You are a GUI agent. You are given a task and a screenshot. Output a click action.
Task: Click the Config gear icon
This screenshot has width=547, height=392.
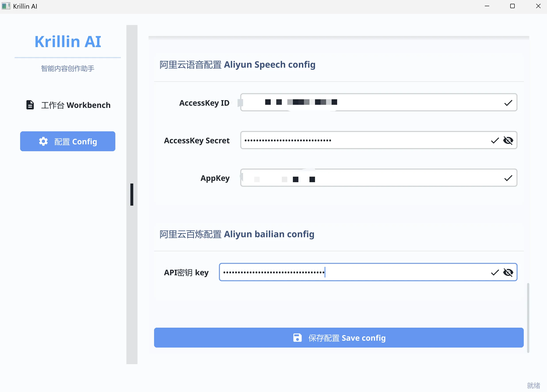[43, 142]
